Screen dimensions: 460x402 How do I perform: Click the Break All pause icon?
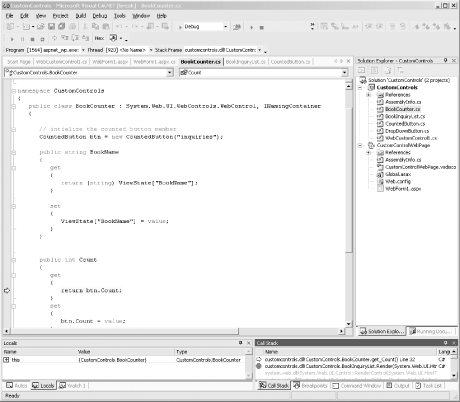pyautogui.click(x=22, y=39)
